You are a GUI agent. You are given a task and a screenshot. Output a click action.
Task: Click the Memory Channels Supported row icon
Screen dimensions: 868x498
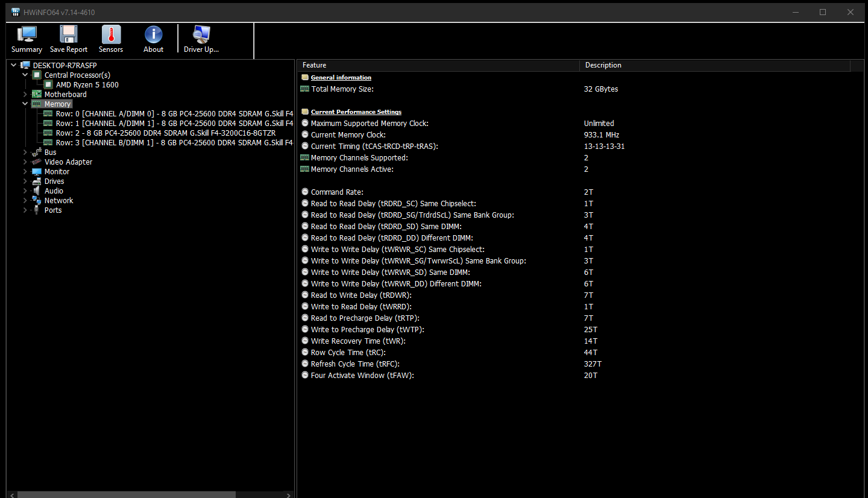tap(304, 157)
